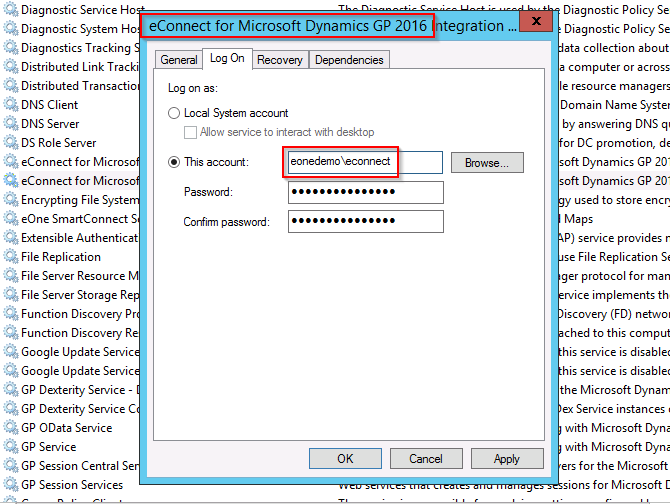Click the Browse... button

point(487,163)
